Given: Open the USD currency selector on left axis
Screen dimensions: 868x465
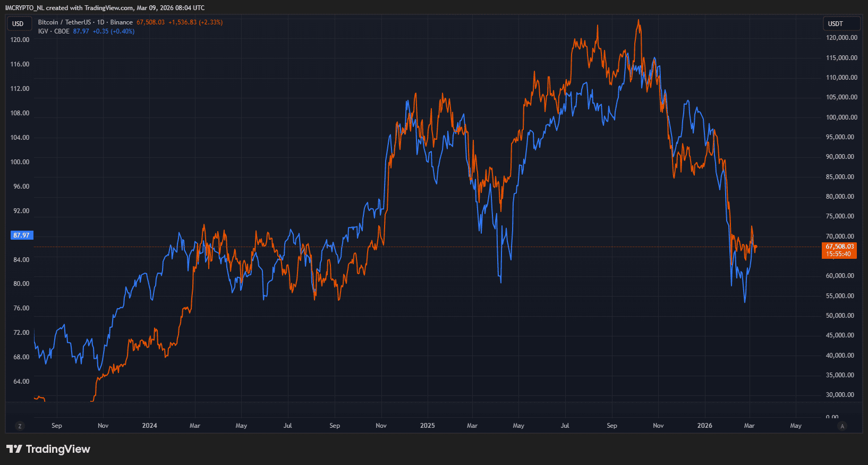Looking at the screenshot, I should point(18,23).
